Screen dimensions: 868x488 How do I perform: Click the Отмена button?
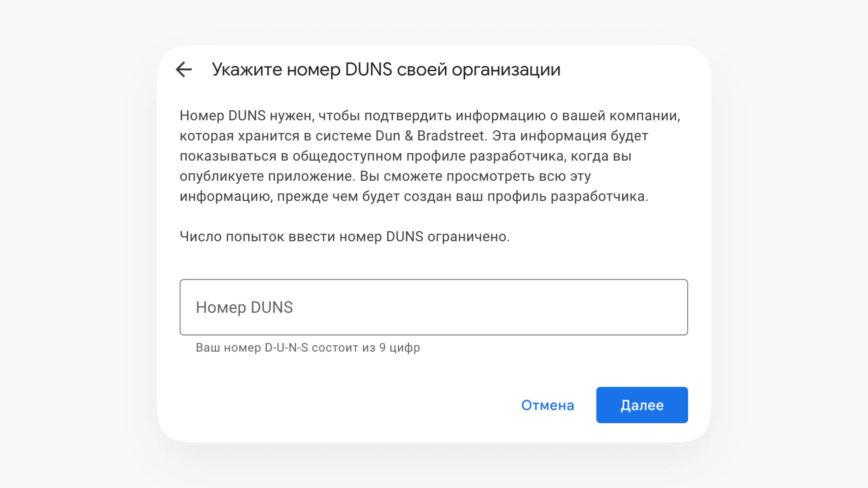pyautogui.click(x=547, y=405)
